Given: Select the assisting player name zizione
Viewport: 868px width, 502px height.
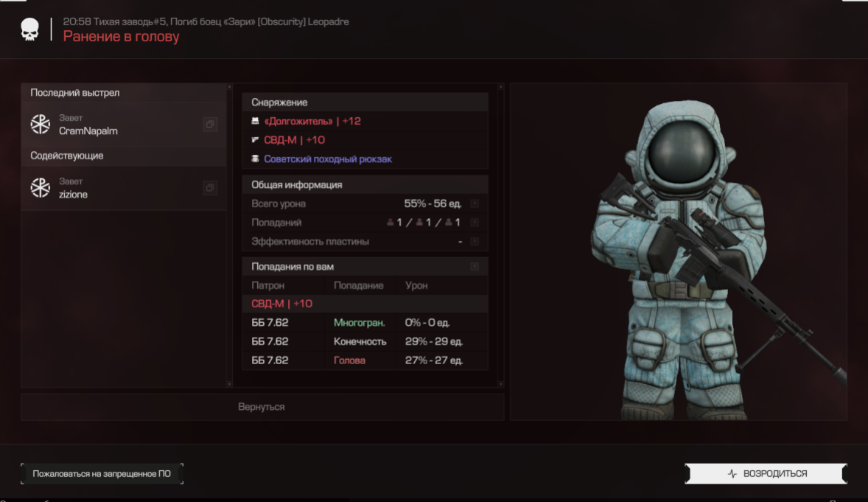Looking at the screenshot, I should click(73, 195).
